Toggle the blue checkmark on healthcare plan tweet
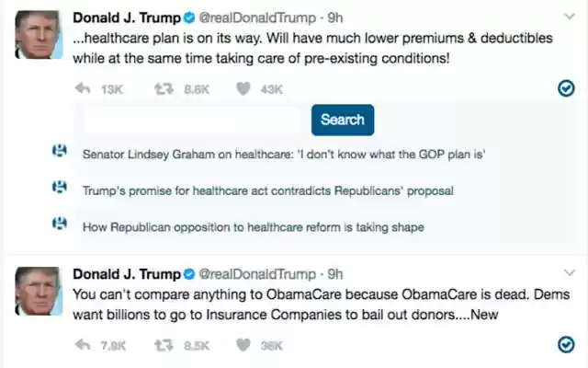 coord(567,88)
